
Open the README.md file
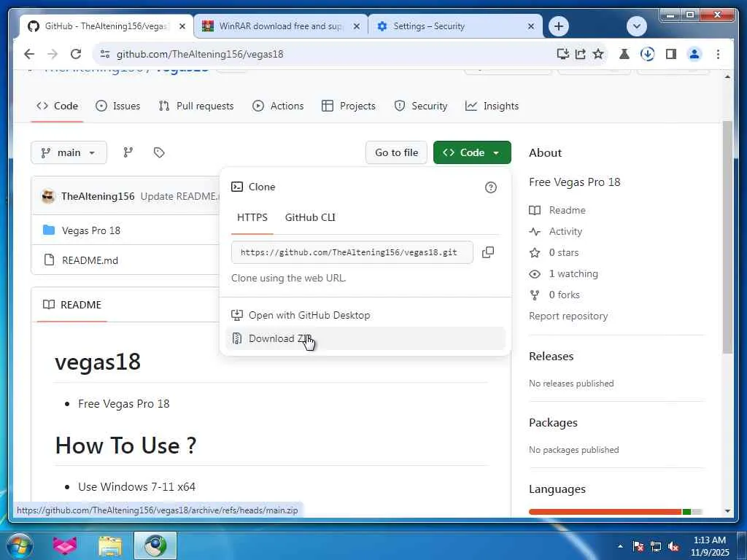coord(90,260)
